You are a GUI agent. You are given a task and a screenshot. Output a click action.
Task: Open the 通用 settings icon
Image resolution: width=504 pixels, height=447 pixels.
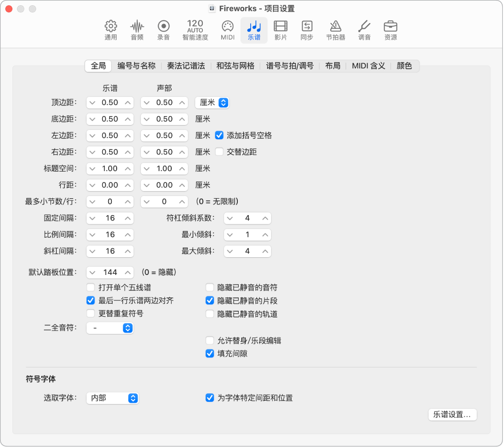click(110, 29)
